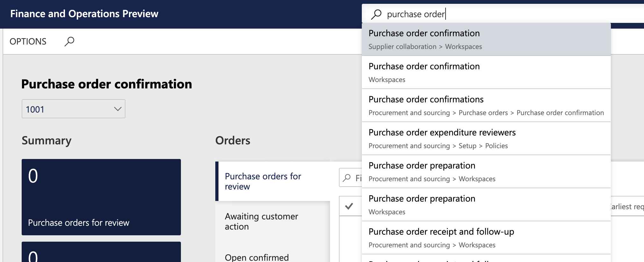Select the Purchase orders for review tab
644x262 pixels.
coord(263,181)
